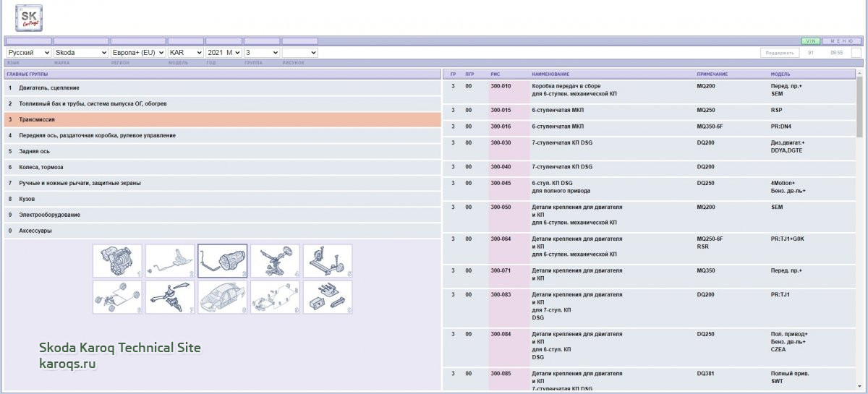Select wheels and brakes thumbnail number 6

[117, 297]
